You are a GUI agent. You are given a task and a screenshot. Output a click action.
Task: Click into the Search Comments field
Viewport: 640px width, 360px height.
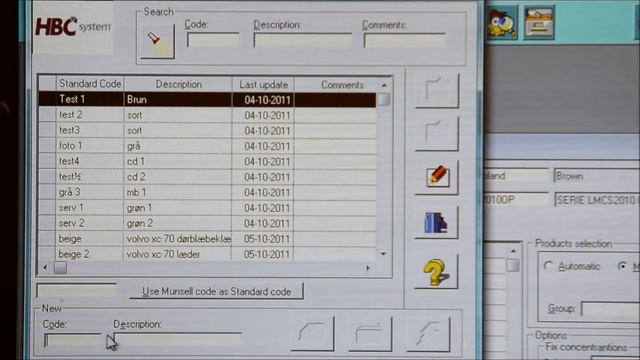pos(404,40)
